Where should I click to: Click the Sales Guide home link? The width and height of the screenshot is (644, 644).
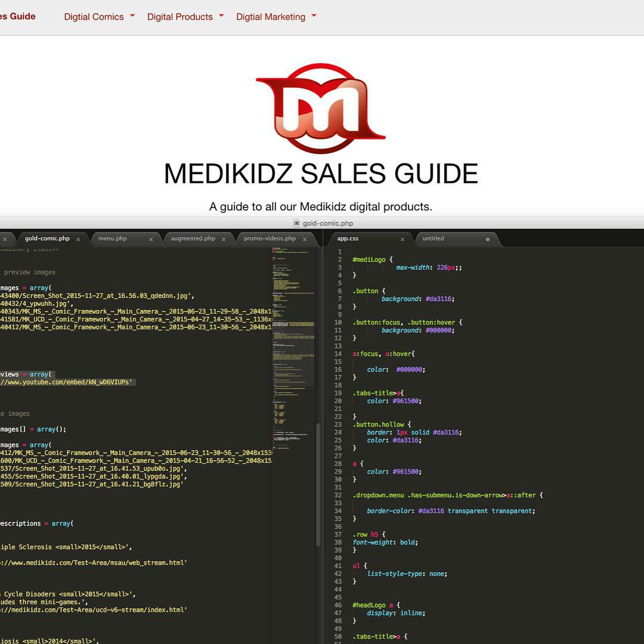pyautogui.click(x=17, y=16)
